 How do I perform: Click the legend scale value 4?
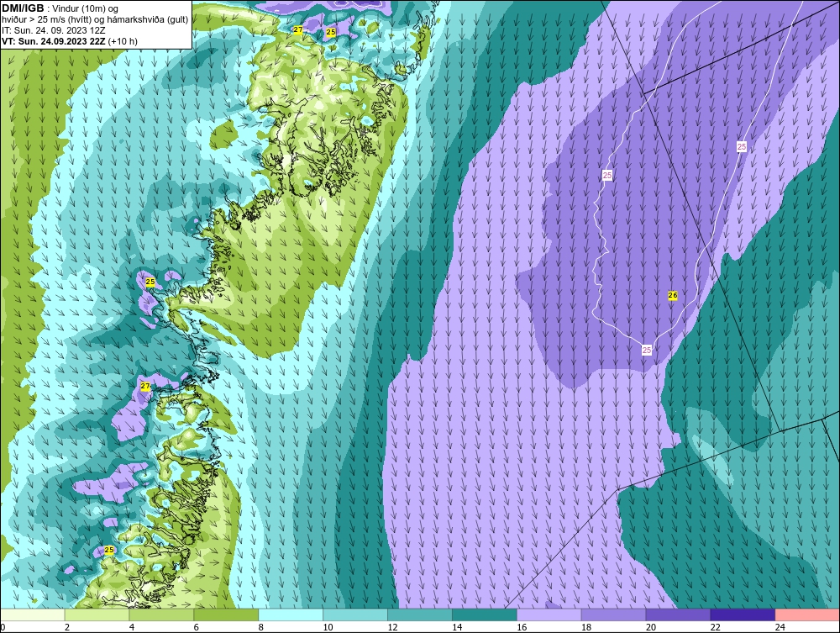pos(132,627)
